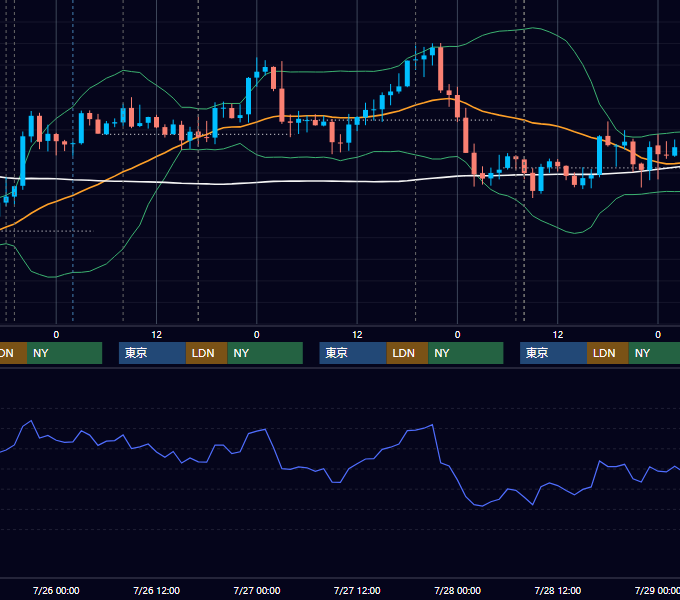Screen dimensions: 680x600
Task: Click the 7/28 00:00 date label
Action: pyautogui.click(x=458, y=590)
